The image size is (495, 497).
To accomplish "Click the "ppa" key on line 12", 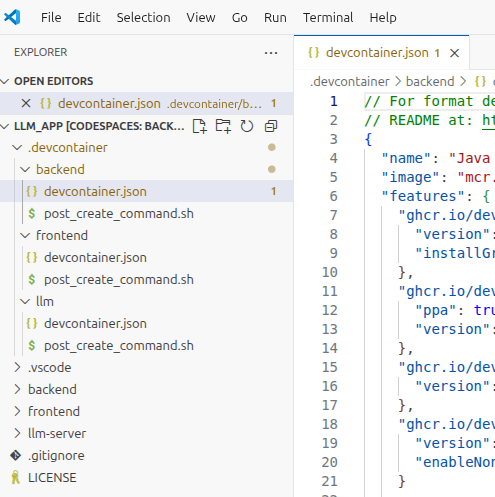I will (436, 310).
